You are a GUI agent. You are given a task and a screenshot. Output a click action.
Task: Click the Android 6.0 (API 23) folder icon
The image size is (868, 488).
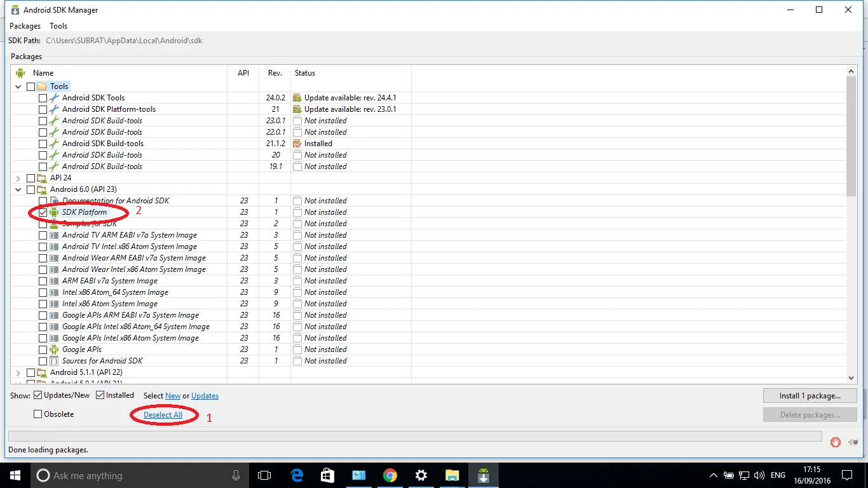coord(42,189)
